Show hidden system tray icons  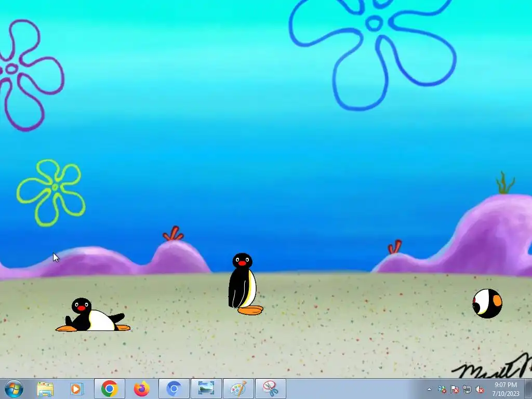click(x=429, y=389)
